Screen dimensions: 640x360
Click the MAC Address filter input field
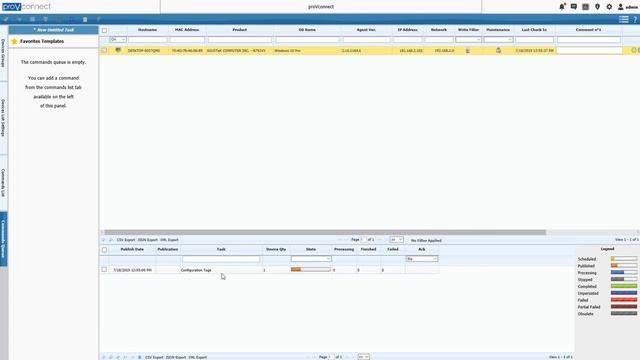[x=187, y=40]
